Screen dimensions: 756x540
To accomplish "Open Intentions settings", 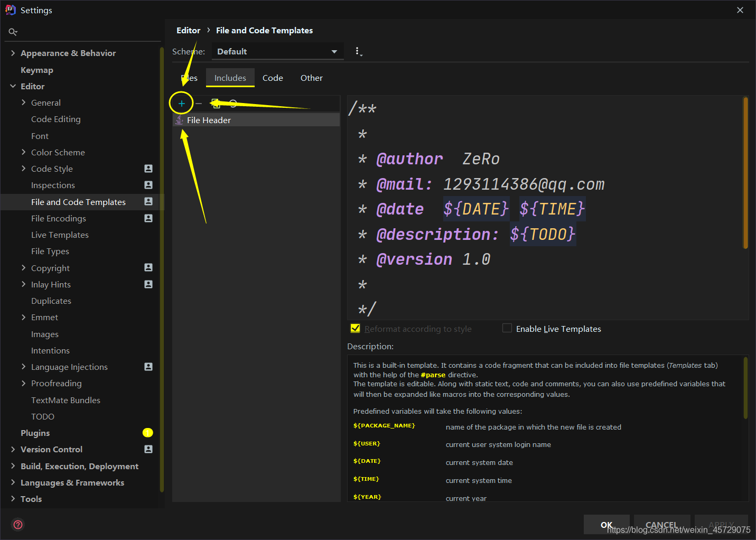I will tap(50, 350).
